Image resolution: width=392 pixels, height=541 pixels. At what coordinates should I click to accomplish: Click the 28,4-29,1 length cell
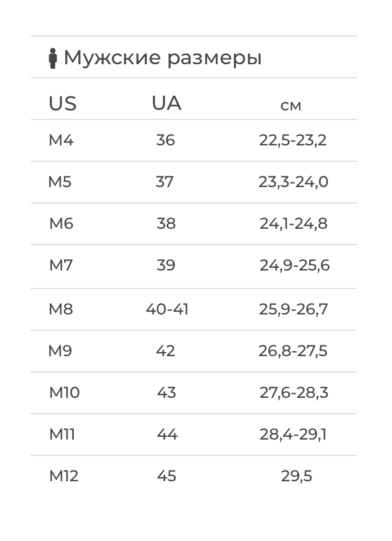pyautogui.click(x=293, y=434)
